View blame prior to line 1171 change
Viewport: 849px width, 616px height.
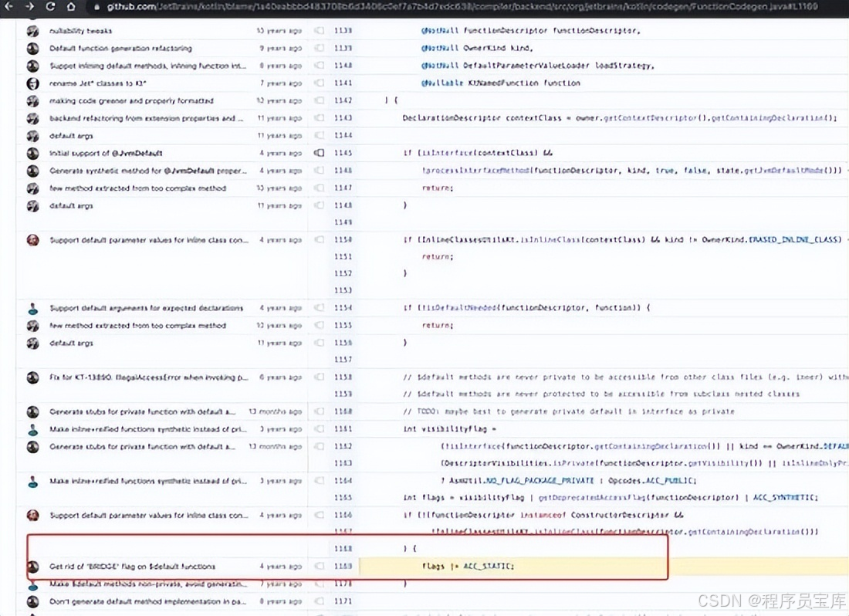click(320, 601)
